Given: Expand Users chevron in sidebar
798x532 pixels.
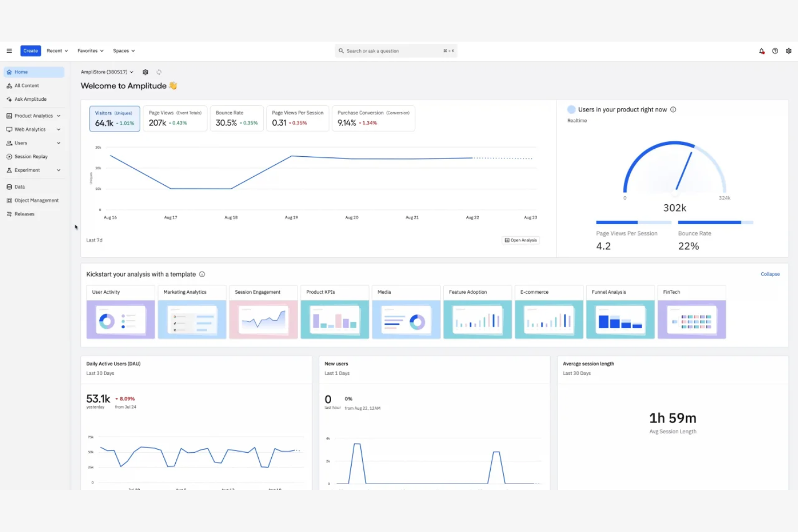Looking at the screenshot, I should (x=59, y=143).
